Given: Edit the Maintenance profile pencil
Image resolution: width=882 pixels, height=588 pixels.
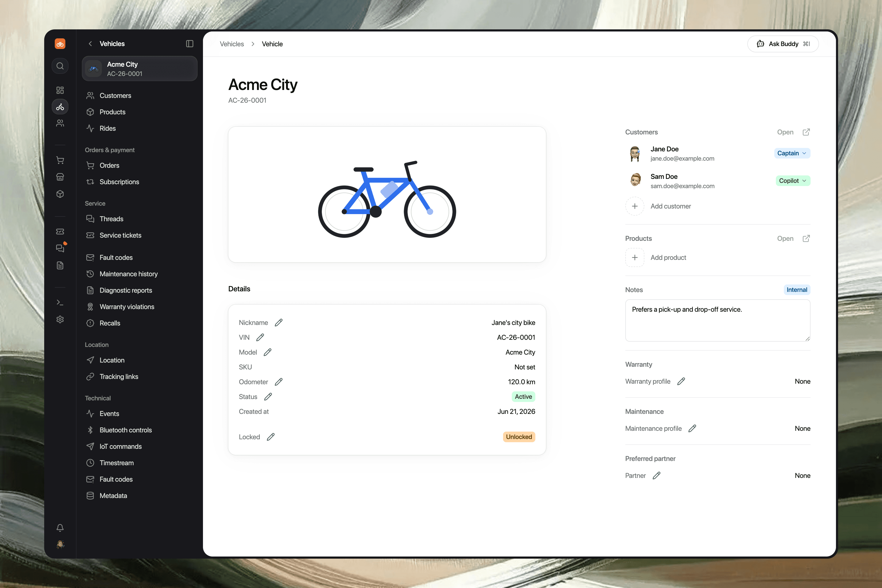Looking at the screenshot, I should 692,428.
